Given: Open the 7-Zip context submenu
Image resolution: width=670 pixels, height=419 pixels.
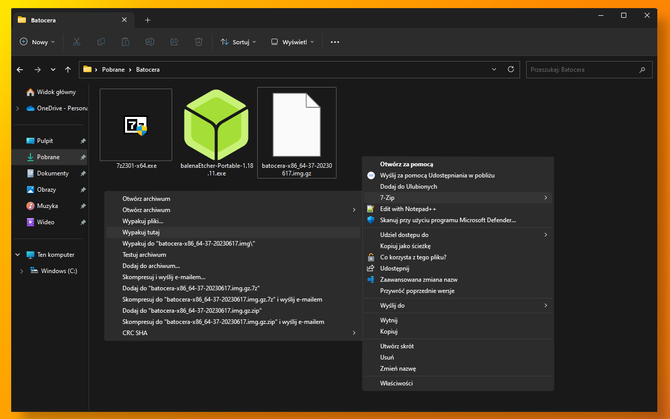Looking at the screenshot, I should pyautogui.click(x=458, y=198).
